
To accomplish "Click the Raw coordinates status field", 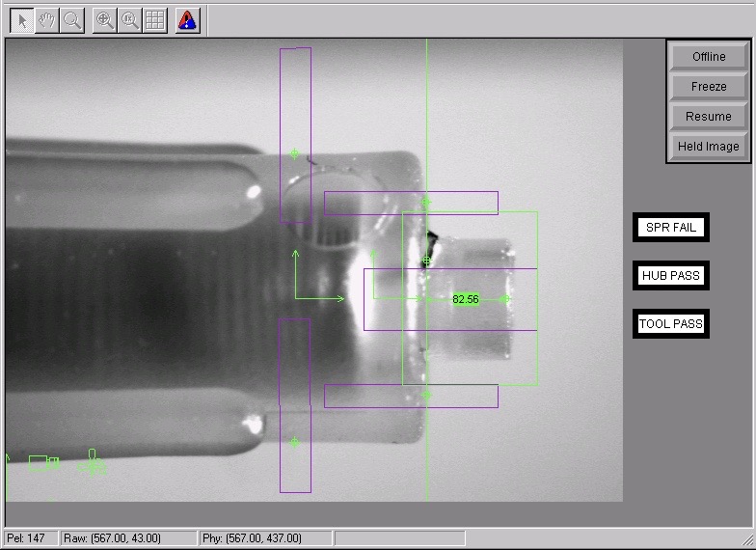I will click(128, 538).
